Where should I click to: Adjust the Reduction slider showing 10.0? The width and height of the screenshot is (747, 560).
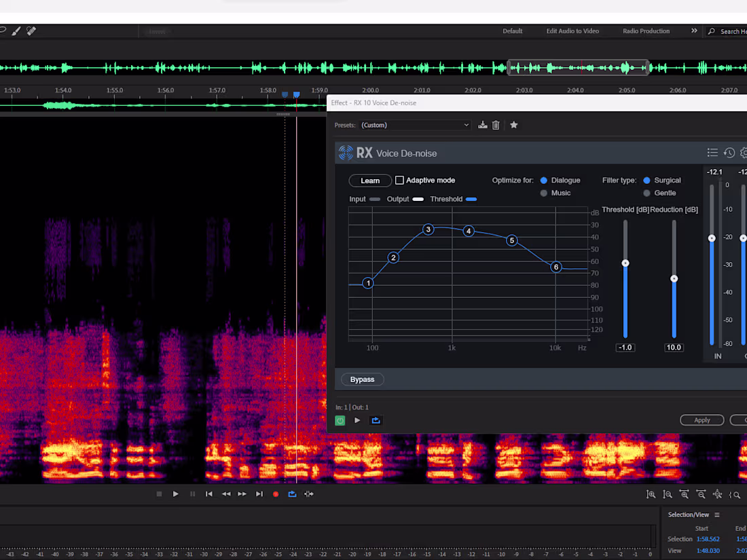tap(674, 278)
